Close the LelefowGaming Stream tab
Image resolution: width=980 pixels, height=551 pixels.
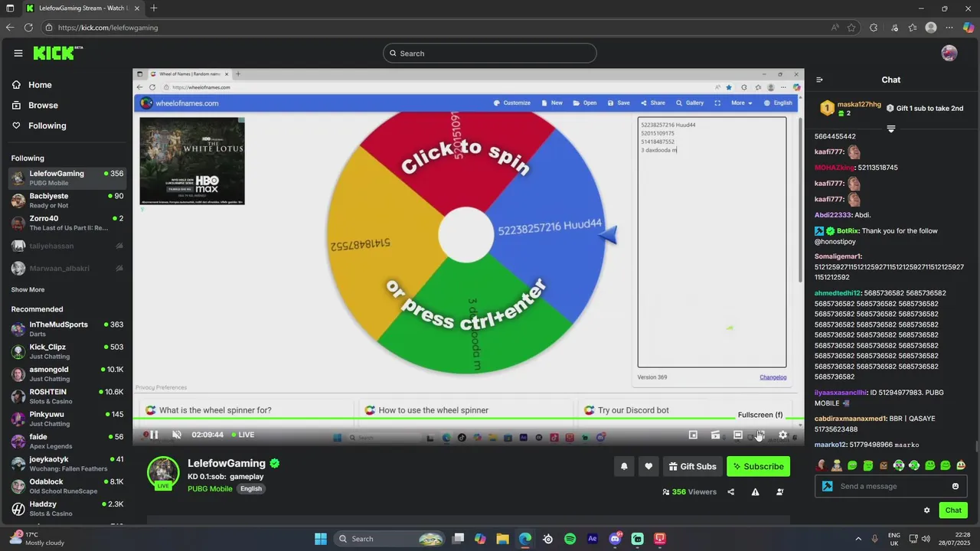136,8
